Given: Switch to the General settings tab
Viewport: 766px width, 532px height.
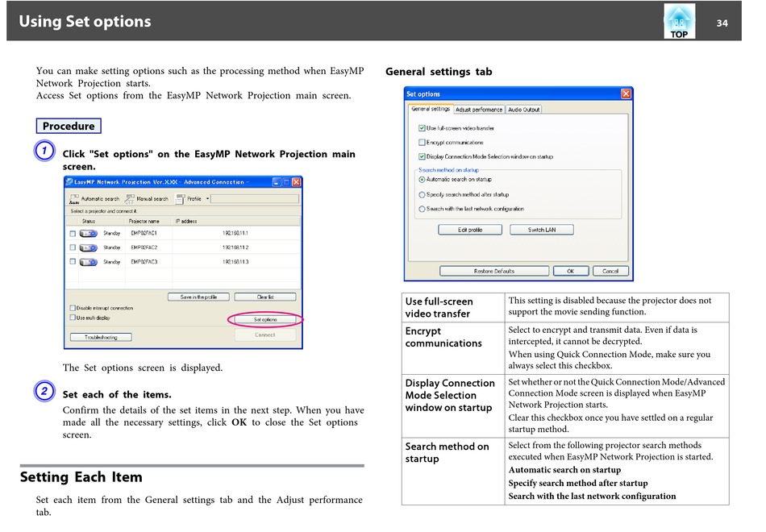Looking at the screenshot, I should pyautogui.click(x=431, y=109).
